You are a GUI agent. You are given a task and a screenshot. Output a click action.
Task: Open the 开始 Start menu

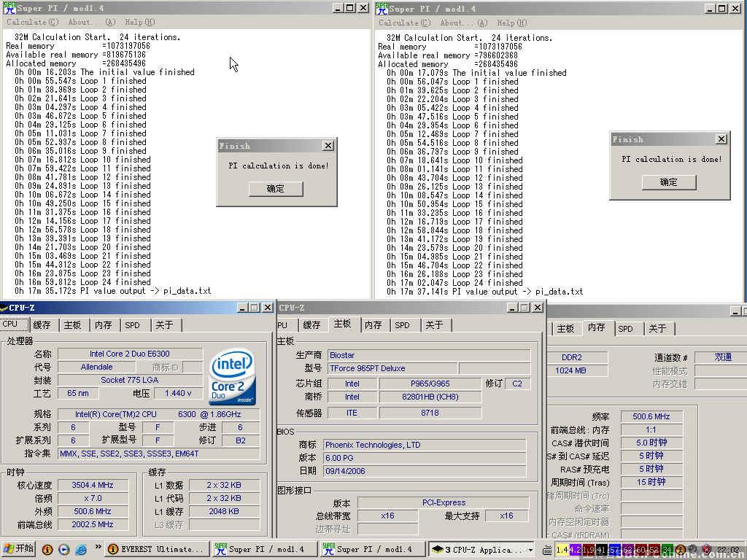[x=19, y=549]
